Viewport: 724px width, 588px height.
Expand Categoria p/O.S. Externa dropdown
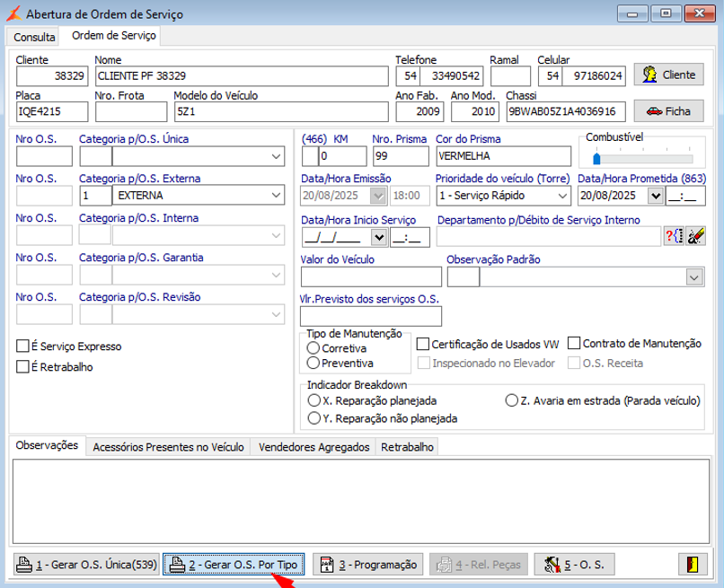pos(276,195)
